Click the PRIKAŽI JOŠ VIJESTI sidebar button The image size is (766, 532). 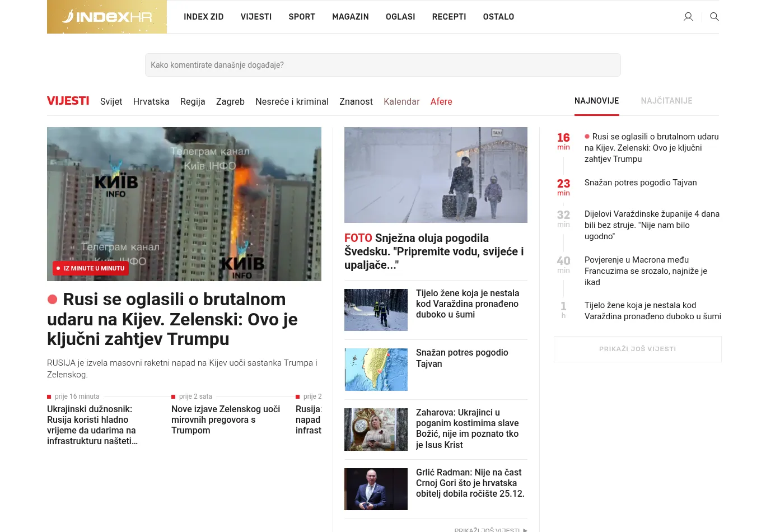(x=637, y=349)
